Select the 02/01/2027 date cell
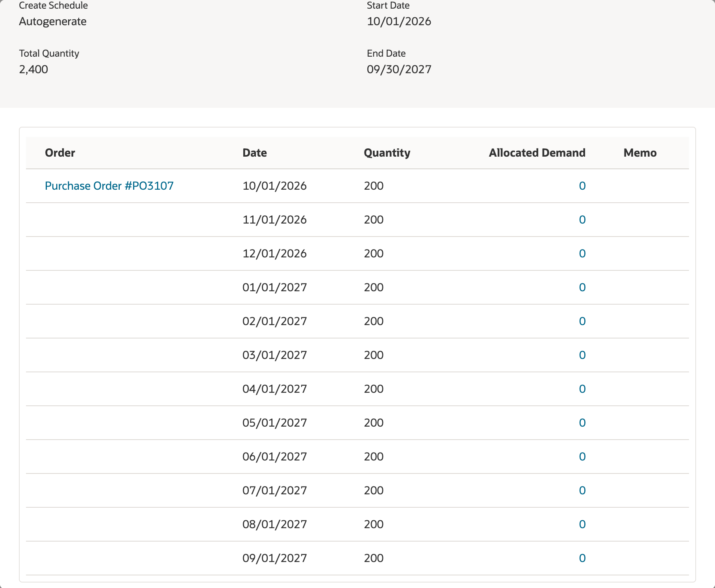Viewport: 715px width, 588px height. click(x=274, y=321)
